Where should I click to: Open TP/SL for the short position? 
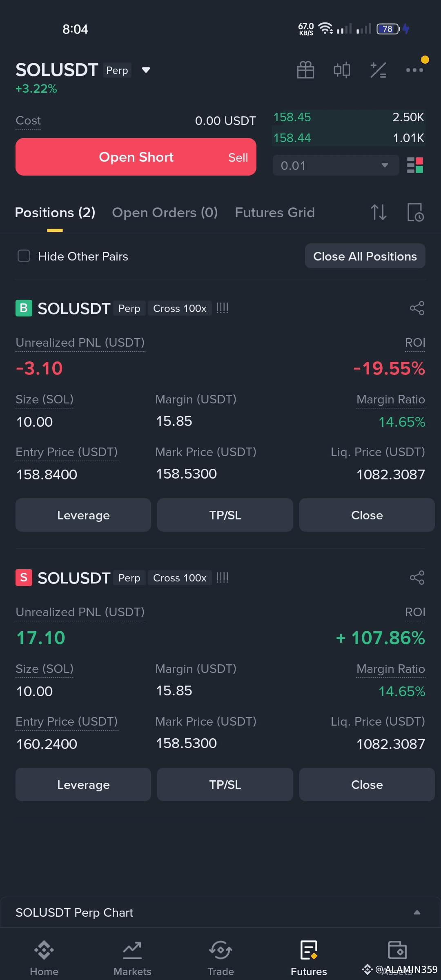[x=225, y=784]
